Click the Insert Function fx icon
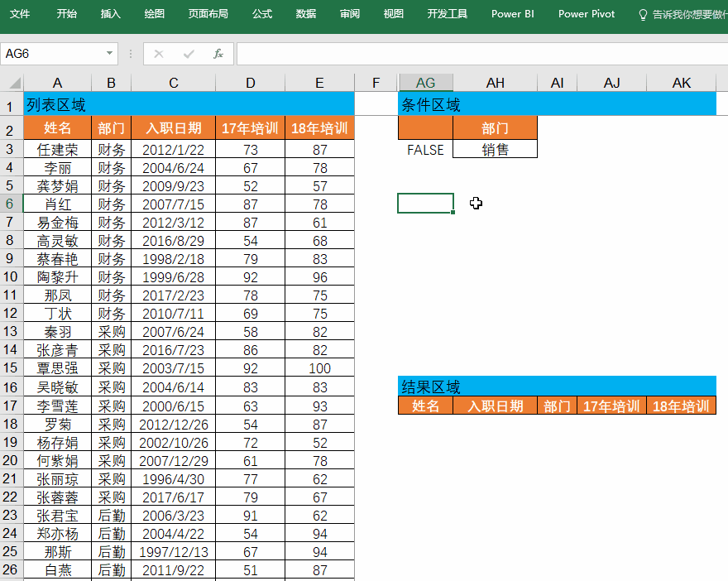Image resolution: width=728 pixels, height=581 pixels. click(x=218, y=54)
